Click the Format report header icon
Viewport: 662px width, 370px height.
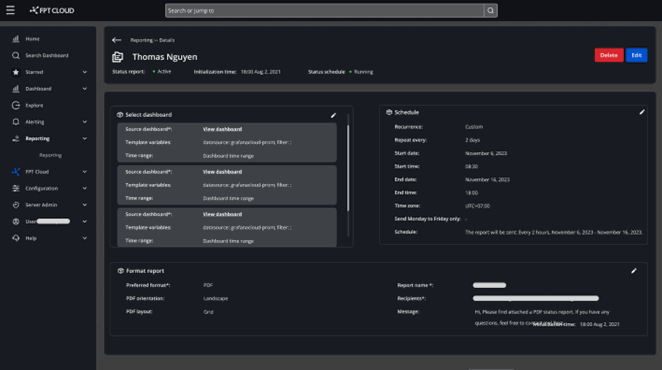coord(121,271)
